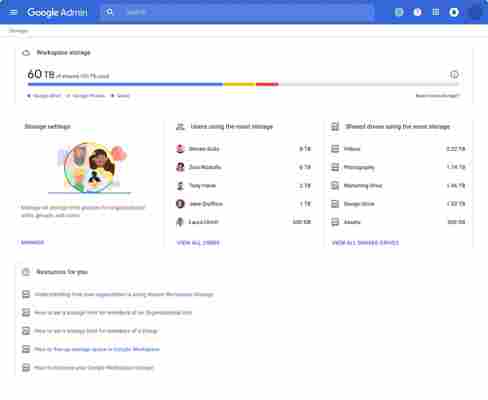Open the Google apps grid launcher

436,12
